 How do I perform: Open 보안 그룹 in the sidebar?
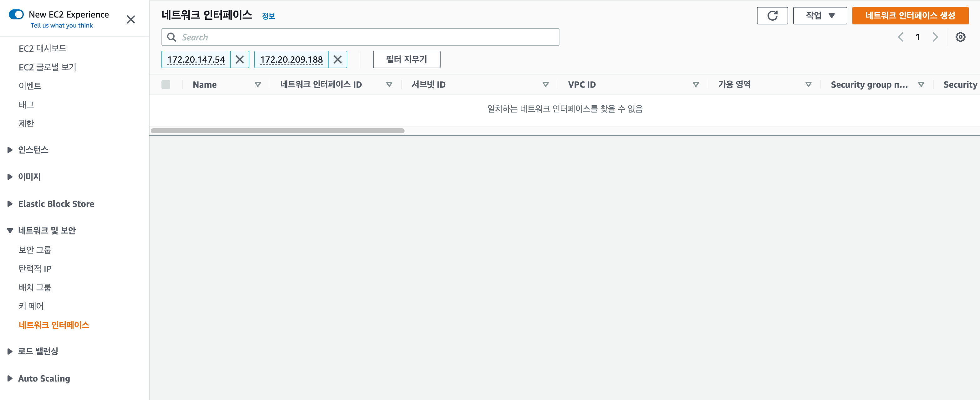click(35, 250)
